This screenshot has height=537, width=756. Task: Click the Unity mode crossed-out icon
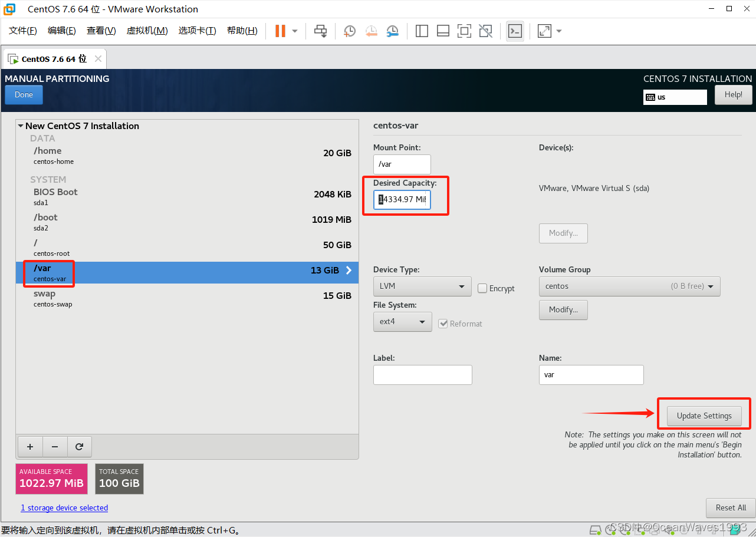485,31
